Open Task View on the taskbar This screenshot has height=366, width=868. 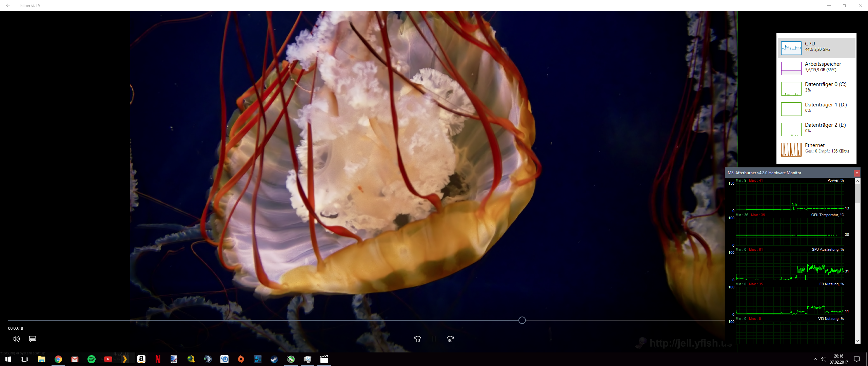click(24, 359)
